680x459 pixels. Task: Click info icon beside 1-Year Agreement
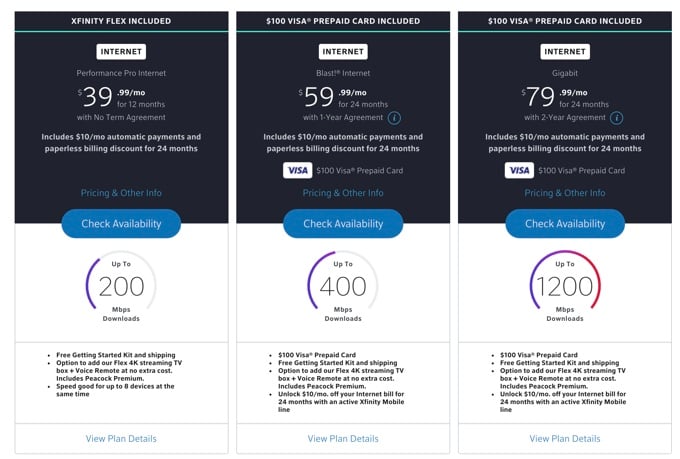[x=394, y=118]
